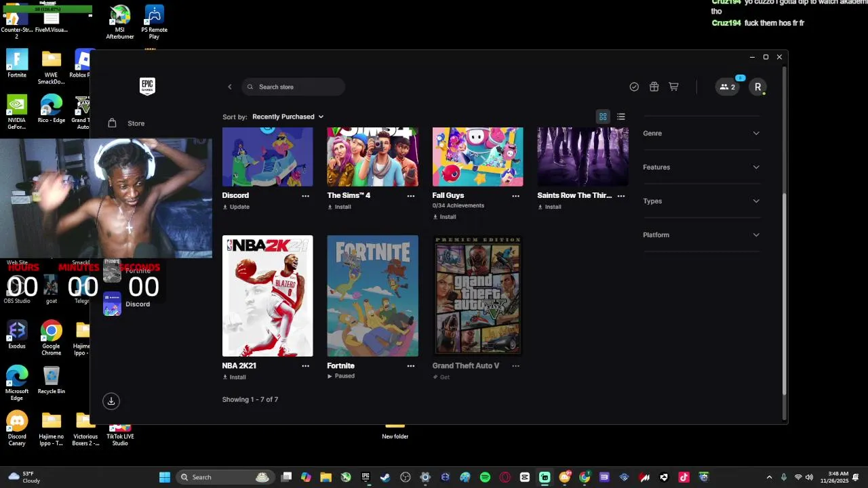This screenshot has height=488, width=868.
Task: Open the gift box icon
Action: (x=654, y=87)
